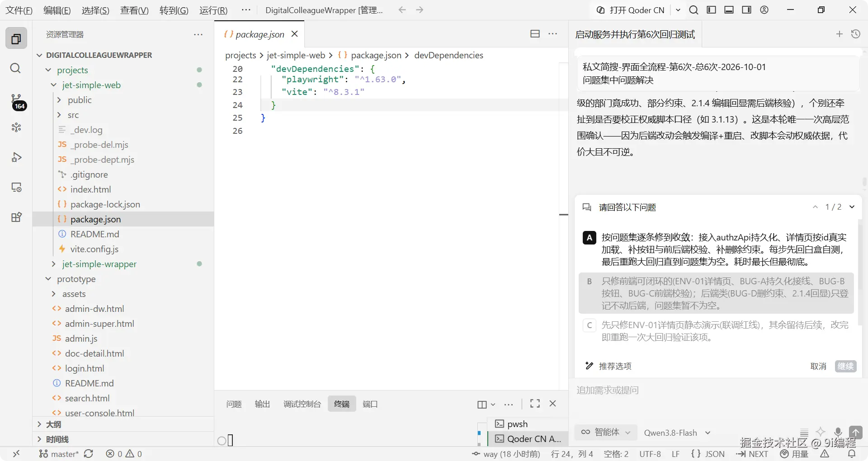Open the remote window status icon
The width and height of the screenshot is (868, 461).
(x=16, y=454)
